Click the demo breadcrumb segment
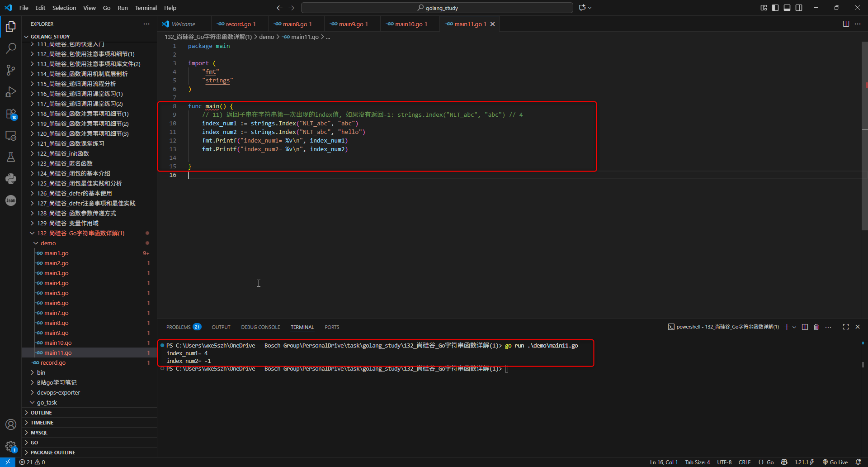The width and height of the screenshot is (868, 467). pyautogui.click(x=266, y=37)
